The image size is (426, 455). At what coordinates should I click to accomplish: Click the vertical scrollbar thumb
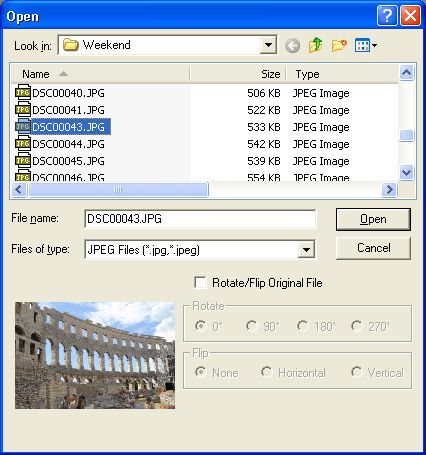point(407,135)
